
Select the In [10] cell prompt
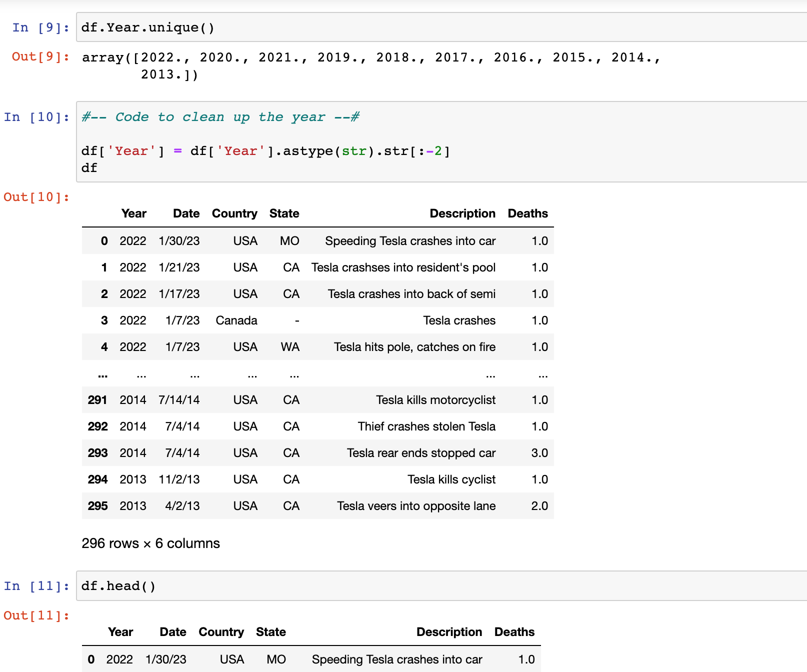[x=36, y=117]
